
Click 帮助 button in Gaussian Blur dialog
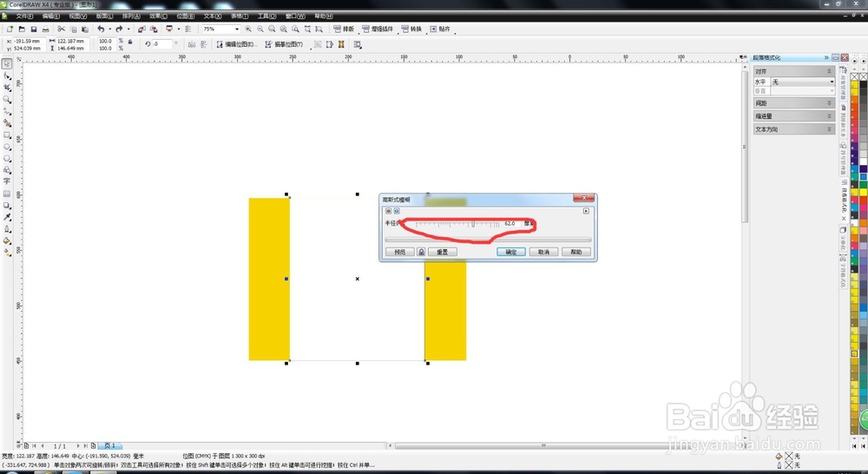[576, 252]
